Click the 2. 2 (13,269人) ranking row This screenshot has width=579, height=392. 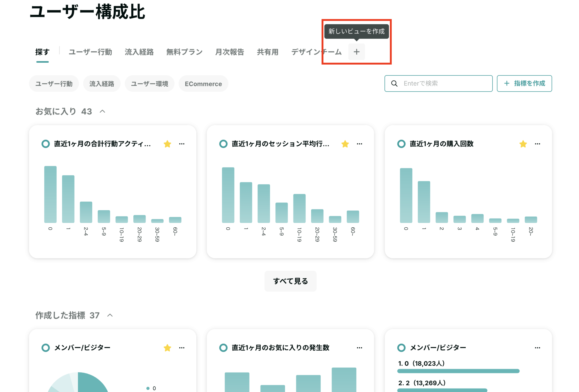[442, 386]
